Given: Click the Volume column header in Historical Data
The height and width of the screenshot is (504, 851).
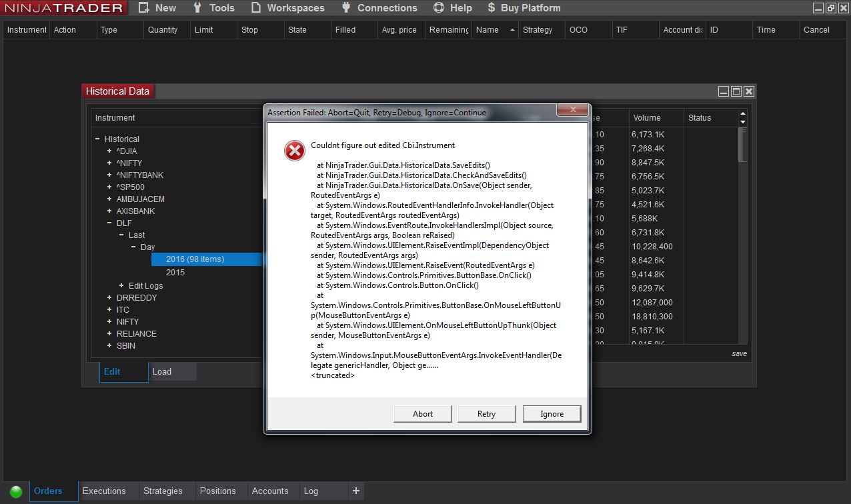Looking at the screenshot, I should 656,118.
